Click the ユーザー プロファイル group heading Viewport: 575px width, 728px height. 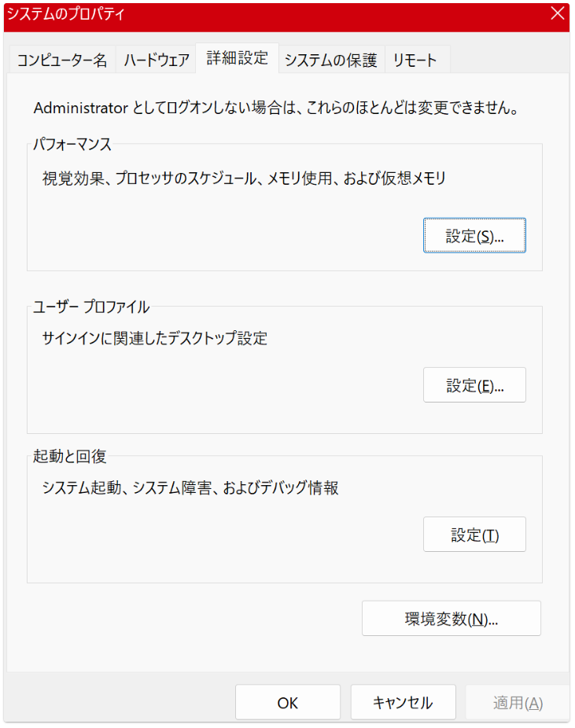pyautogui.click(x=91, y=307)
